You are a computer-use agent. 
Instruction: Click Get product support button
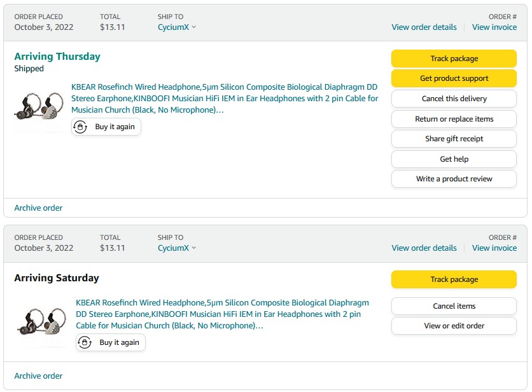point(454,79)
